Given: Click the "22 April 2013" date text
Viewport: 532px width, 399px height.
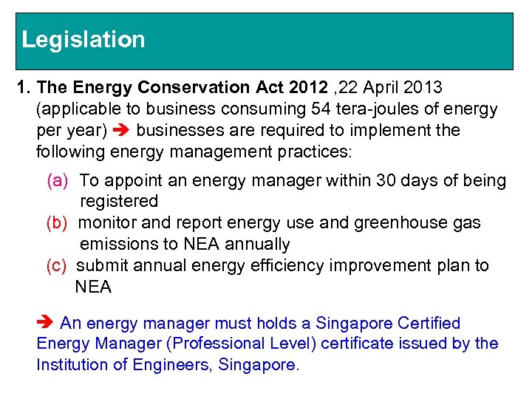Looking at the screenshot, I should tap(389, 88).
